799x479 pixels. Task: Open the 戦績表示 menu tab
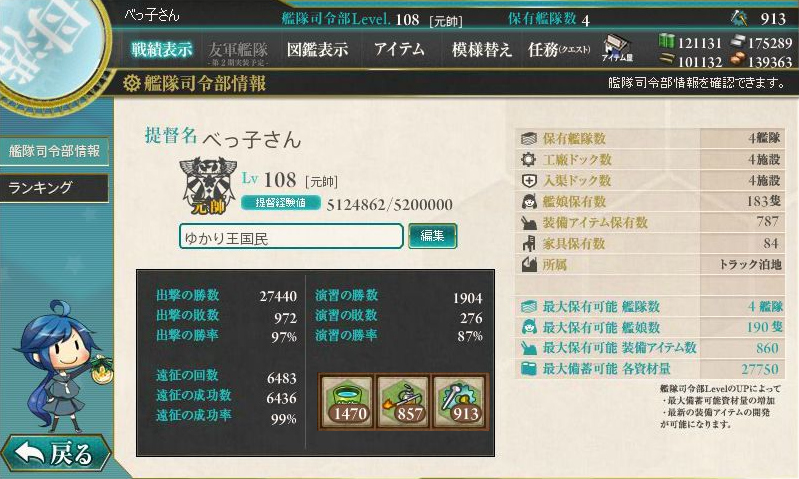coord(162,49)
